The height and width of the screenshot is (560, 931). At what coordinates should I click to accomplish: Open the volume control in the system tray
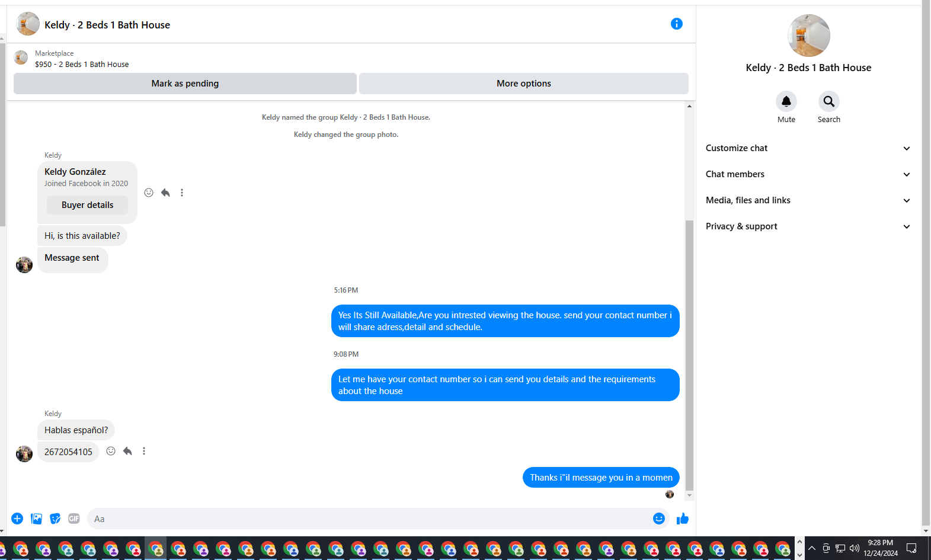pos(854,548)
